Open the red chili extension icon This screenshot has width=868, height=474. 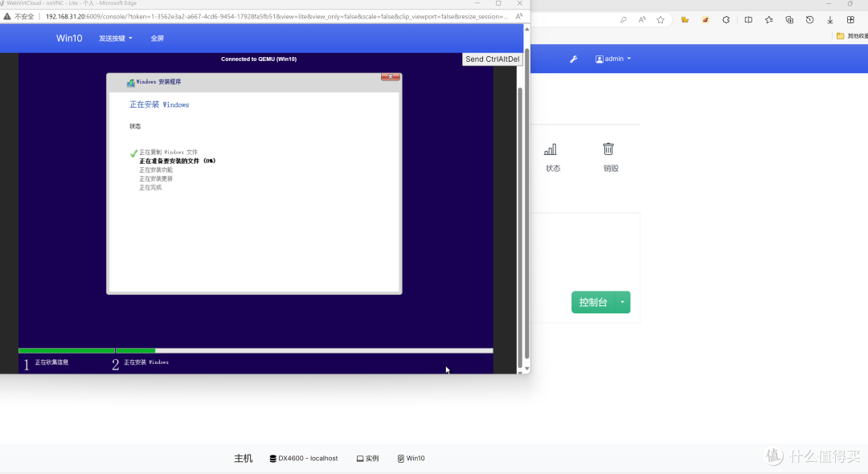point(706,20)
